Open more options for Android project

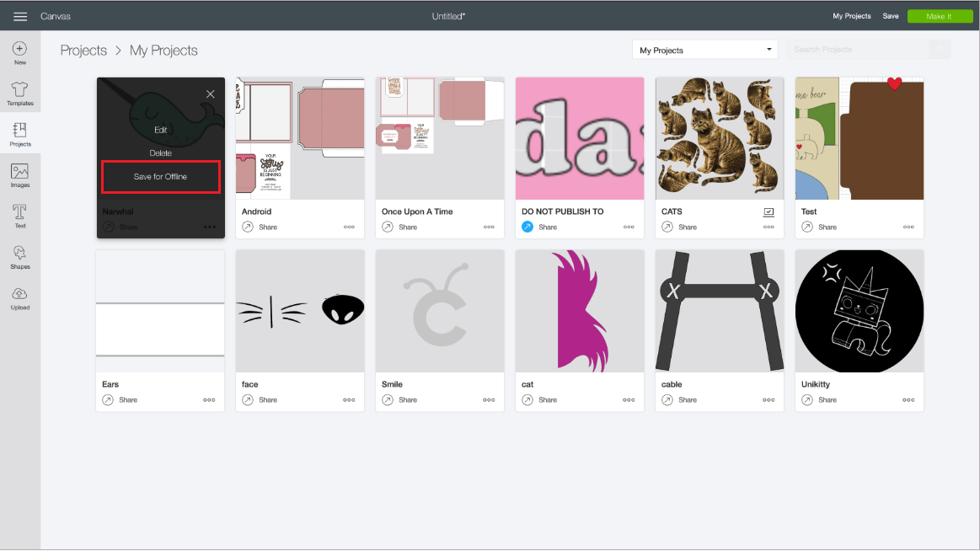(x=349, y=227)
